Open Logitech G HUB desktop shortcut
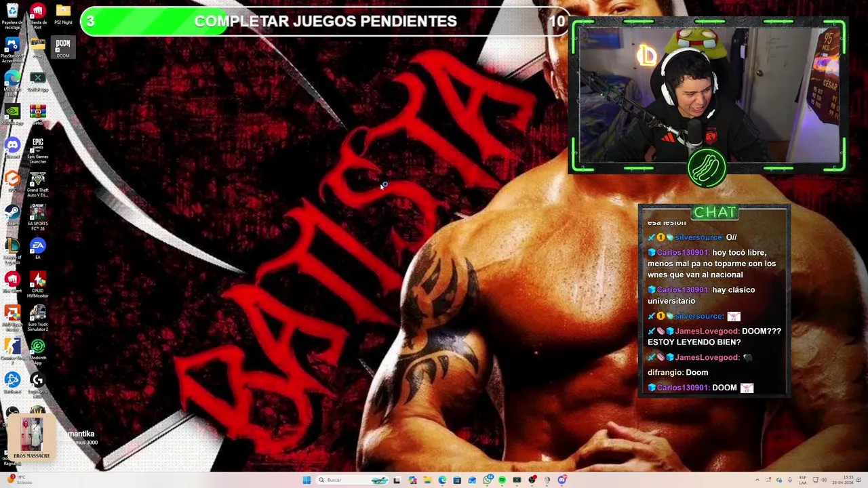 37,385
